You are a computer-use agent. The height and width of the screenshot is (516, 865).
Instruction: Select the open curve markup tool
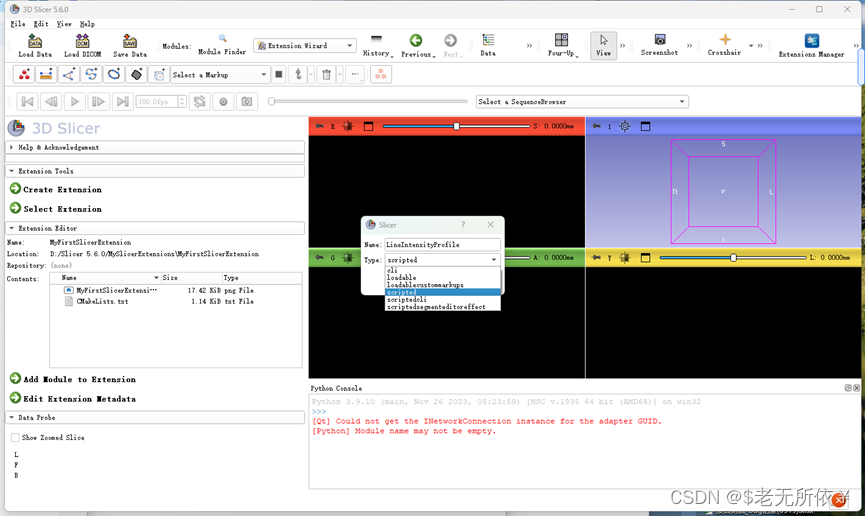(91, 75)
